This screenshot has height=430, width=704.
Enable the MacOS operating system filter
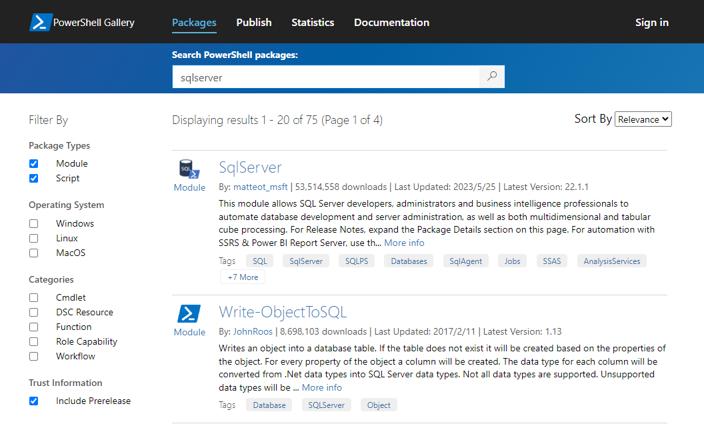[x=34, y=253]
